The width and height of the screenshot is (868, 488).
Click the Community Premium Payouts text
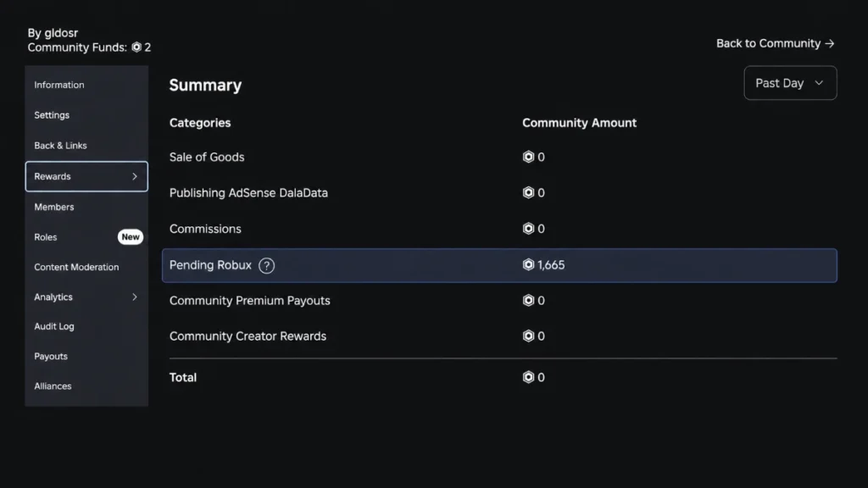[250, 301]
